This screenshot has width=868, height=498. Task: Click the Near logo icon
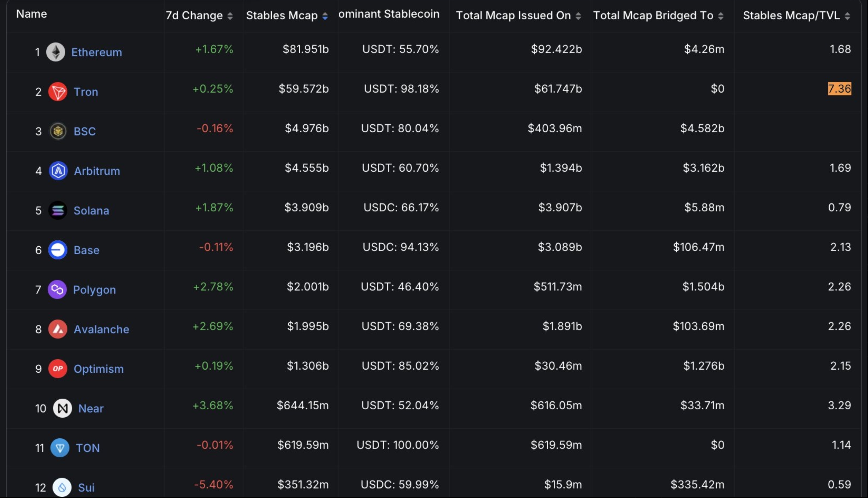point(62,409)
